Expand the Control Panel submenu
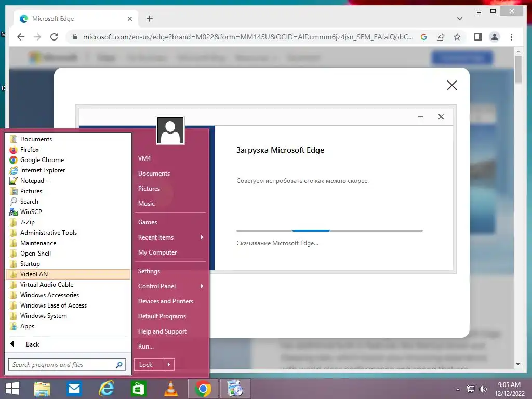 point(170,286)
